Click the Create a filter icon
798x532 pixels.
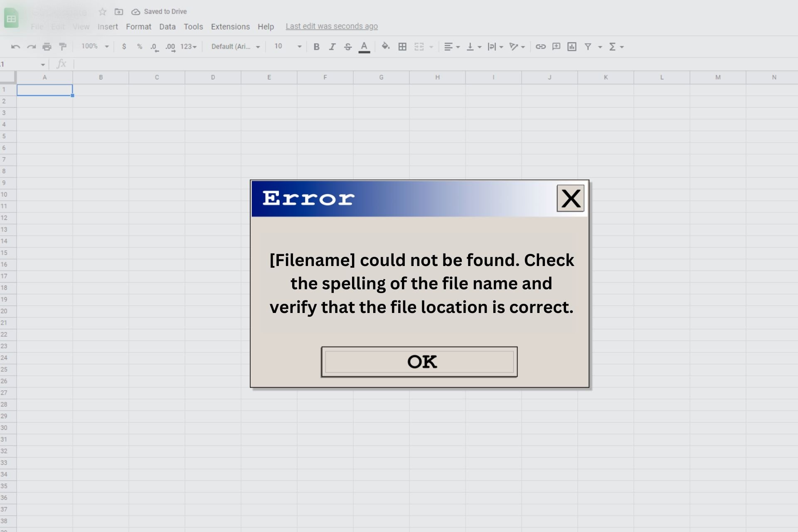click(588, 47)
